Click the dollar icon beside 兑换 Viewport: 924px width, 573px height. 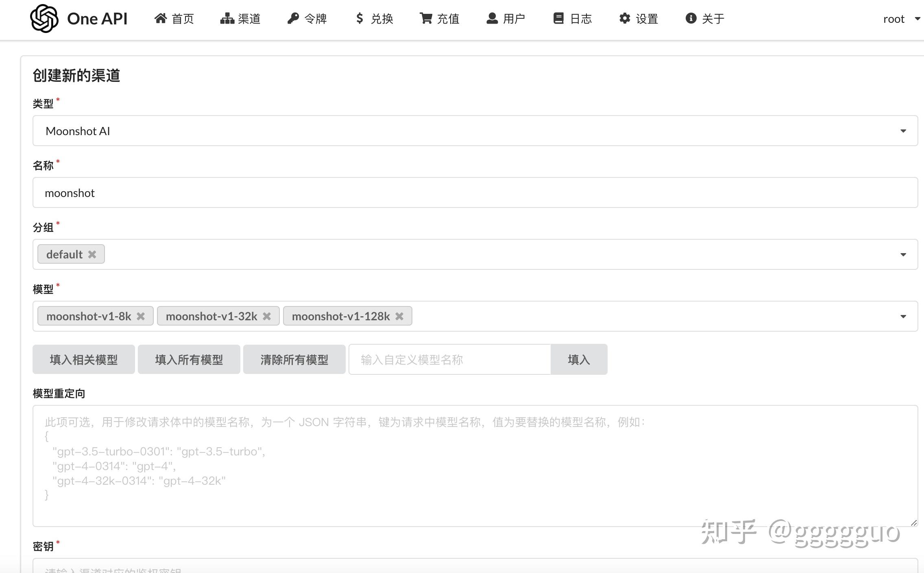360,18
